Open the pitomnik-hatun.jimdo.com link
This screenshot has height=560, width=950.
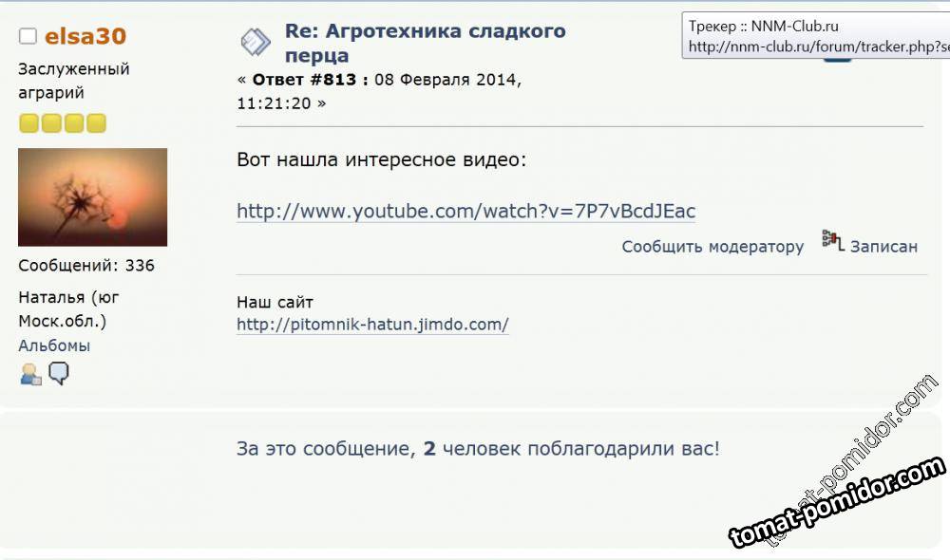[x=372, y=324]
